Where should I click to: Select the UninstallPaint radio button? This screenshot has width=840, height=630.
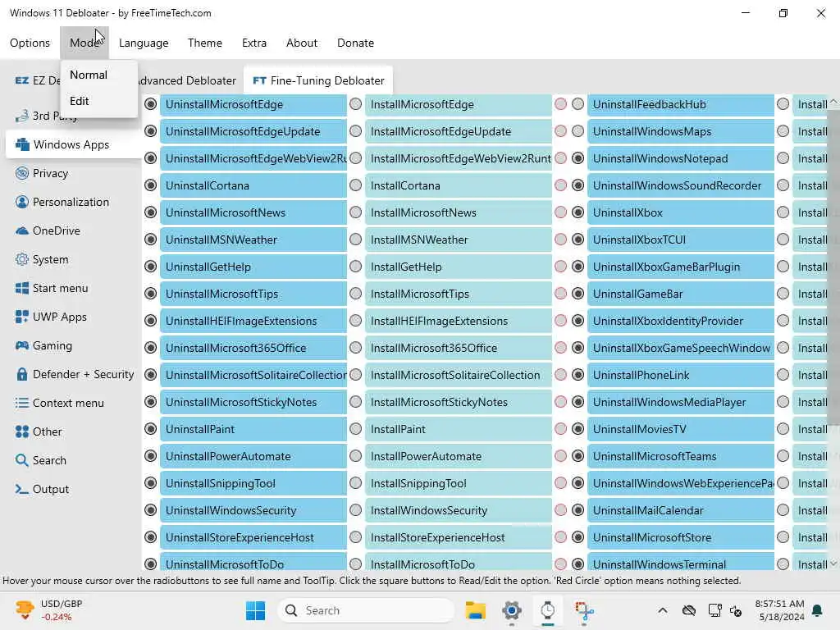151,429
